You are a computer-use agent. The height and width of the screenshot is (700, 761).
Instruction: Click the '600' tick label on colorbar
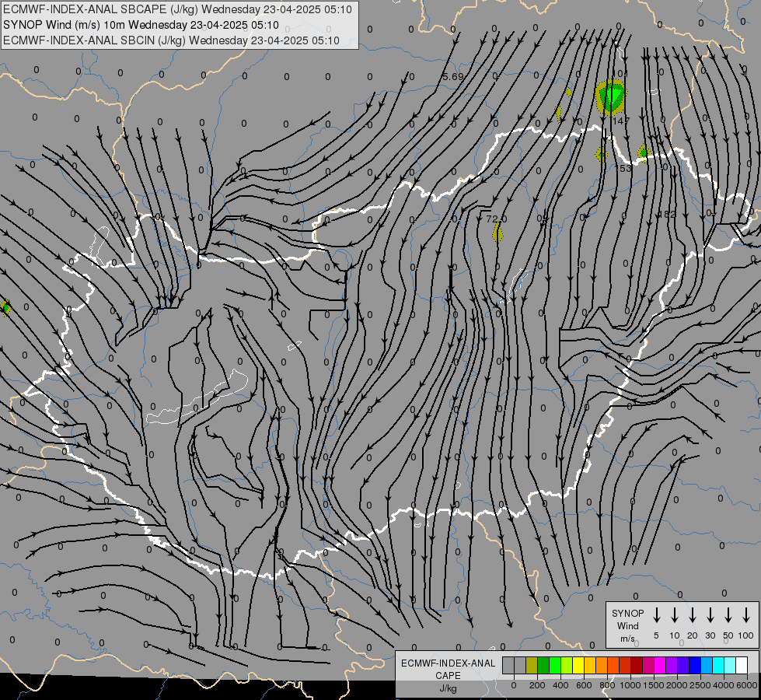(584, 685)
